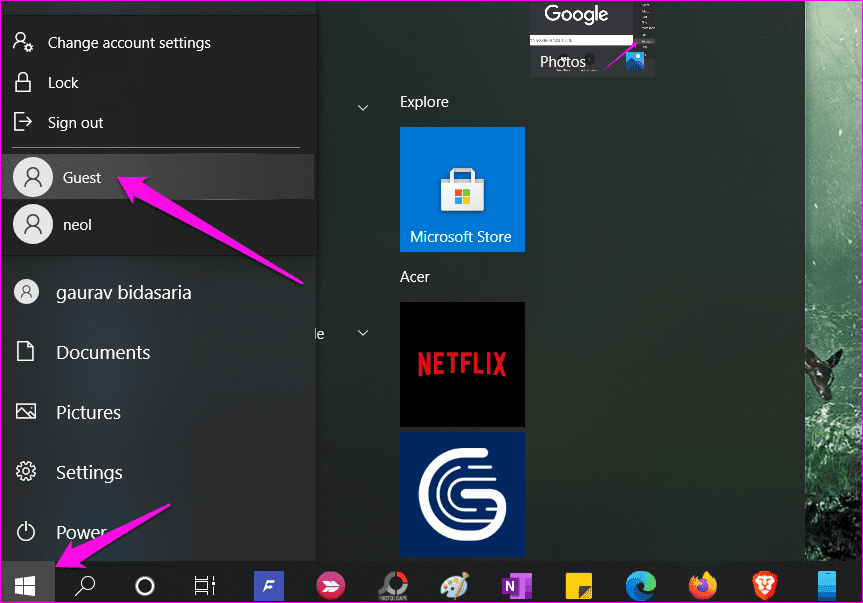This screenshot has width=863, height=603.
Task: Launch Brave browser from the taskbar
Action: tap(765, 585)
